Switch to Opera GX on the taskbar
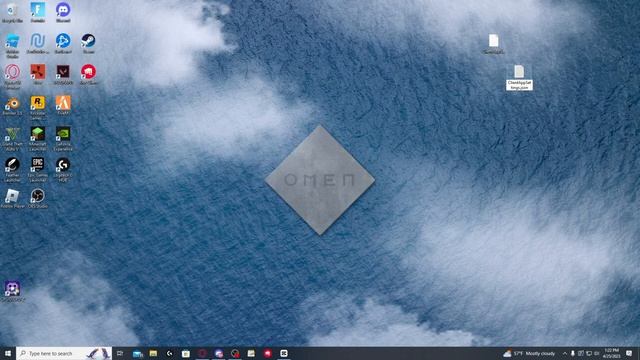This screenshot has width=640, height=360. [x=202, y=353]
